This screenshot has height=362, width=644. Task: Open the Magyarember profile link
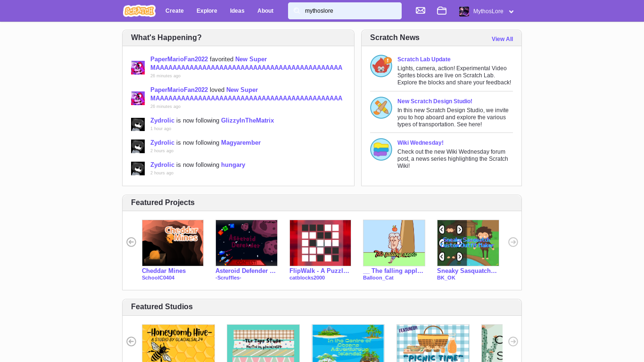point(241,143)
